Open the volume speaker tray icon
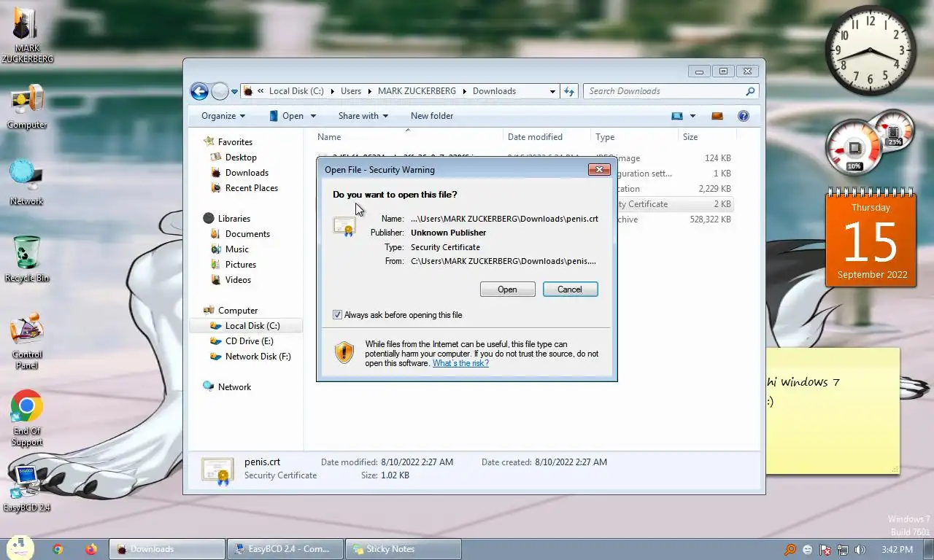The height and width of the screenshot is (560, 934). point(860,550)
